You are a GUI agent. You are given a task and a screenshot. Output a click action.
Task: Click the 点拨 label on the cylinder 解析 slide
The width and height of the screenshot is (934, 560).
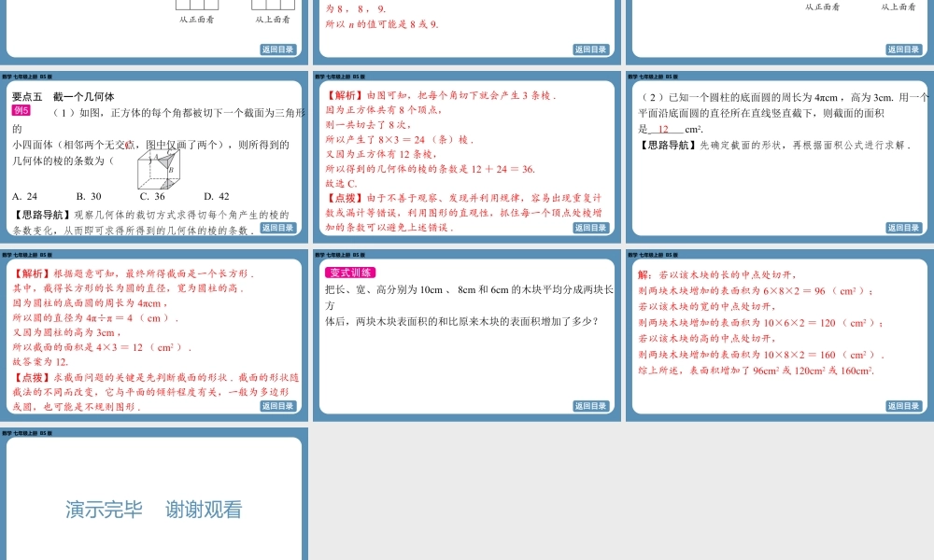pyautogui.click(x=33, y=378)
